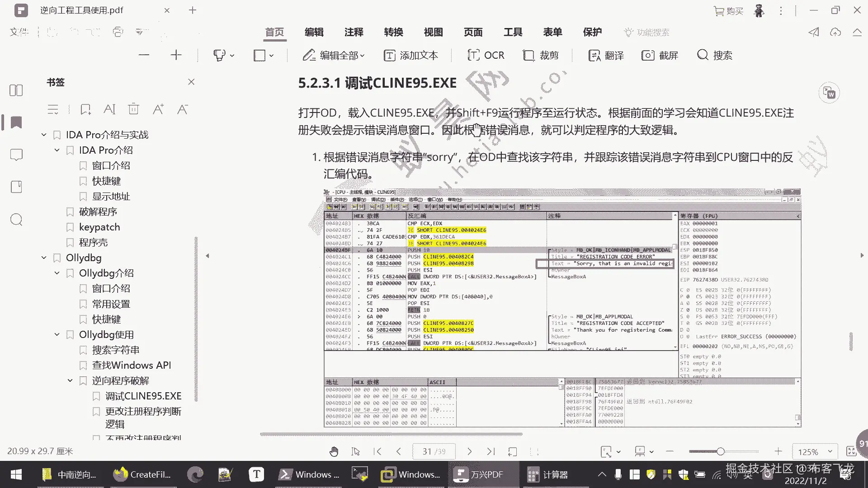Click the Screenshot (截屏) tool

pos(660,55)
